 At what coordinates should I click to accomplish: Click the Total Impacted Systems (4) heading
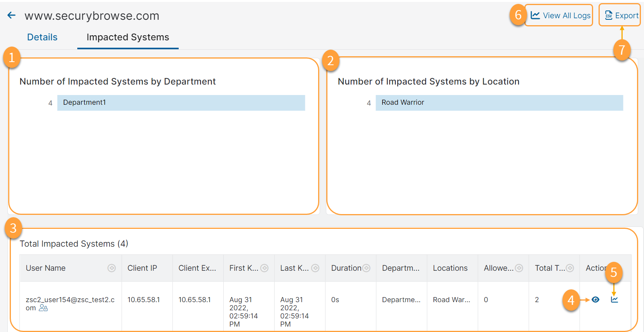[74, 244]
